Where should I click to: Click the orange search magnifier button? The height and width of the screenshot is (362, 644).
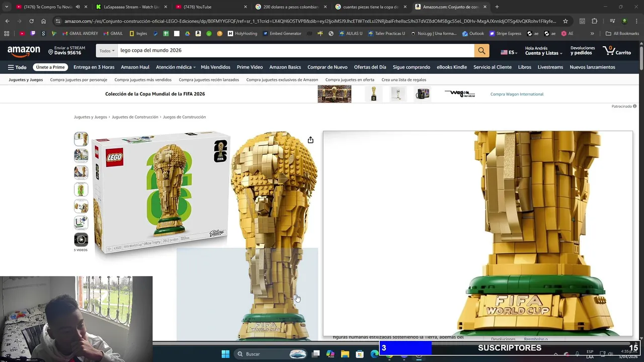(x=481, y=51)
